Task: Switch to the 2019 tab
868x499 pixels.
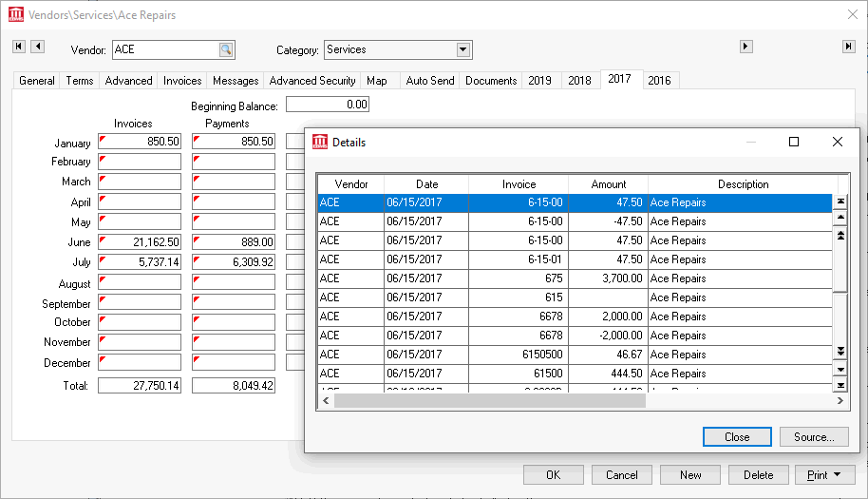Action: 539,81
